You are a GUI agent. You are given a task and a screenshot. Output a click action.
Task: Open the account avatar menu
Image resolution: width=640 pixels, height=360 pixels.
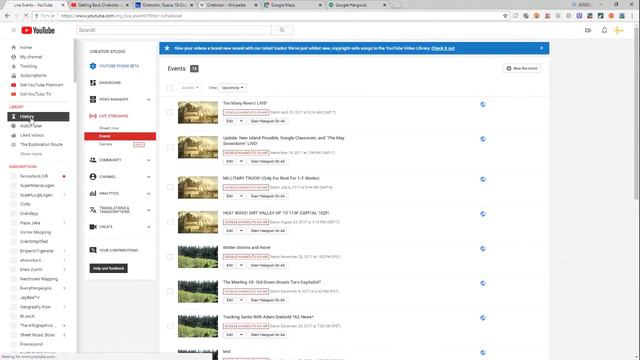coord(618,31)
